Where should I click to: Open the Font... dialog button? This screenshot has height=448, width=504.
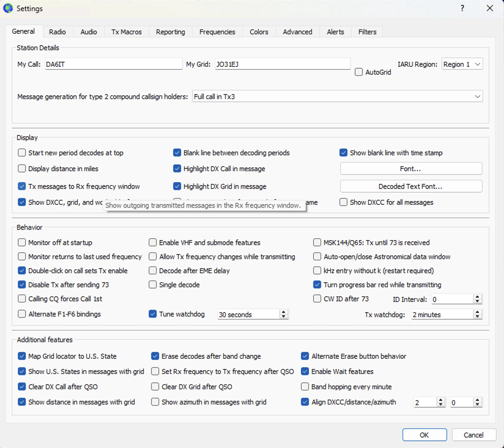pyautogui.click(x=411, y=169)
